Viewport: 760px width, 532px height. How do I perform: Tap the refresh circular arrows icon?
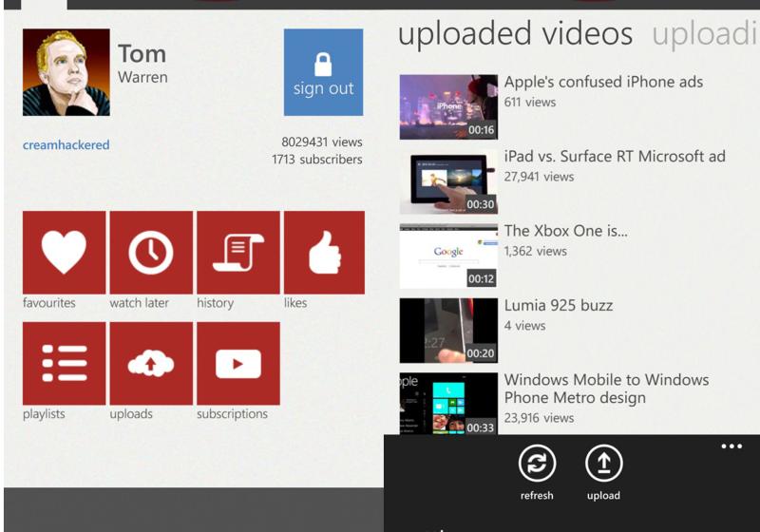point(537,464)
